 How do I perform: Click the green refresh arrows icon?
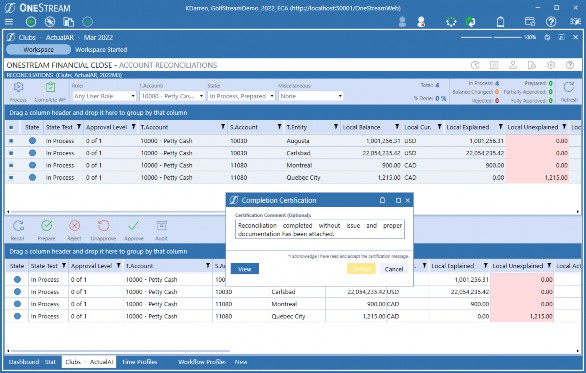coord(471,22)
